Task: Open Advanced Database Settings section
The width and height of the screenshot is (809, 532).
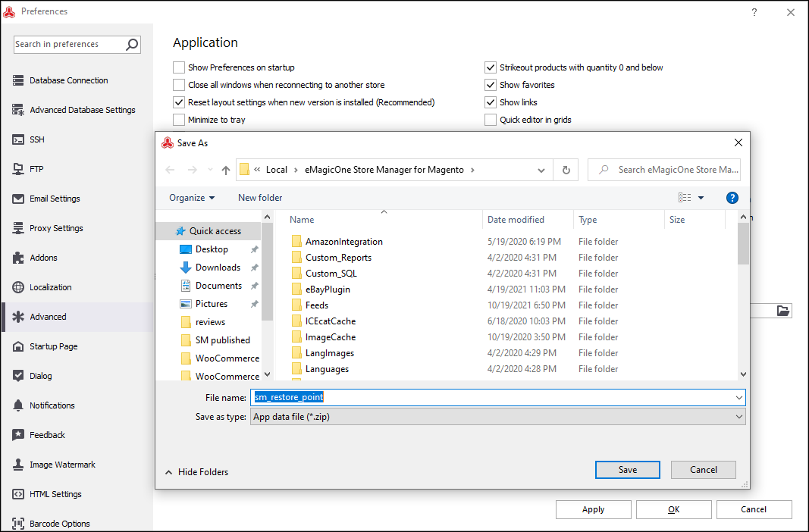Action: tap(74, 110)
